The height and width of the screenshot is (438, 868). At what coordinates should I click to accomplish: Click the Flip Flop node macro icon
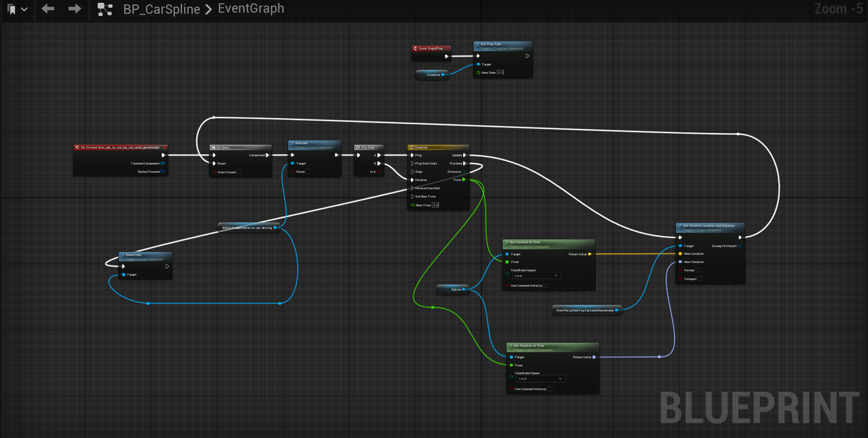358,147
